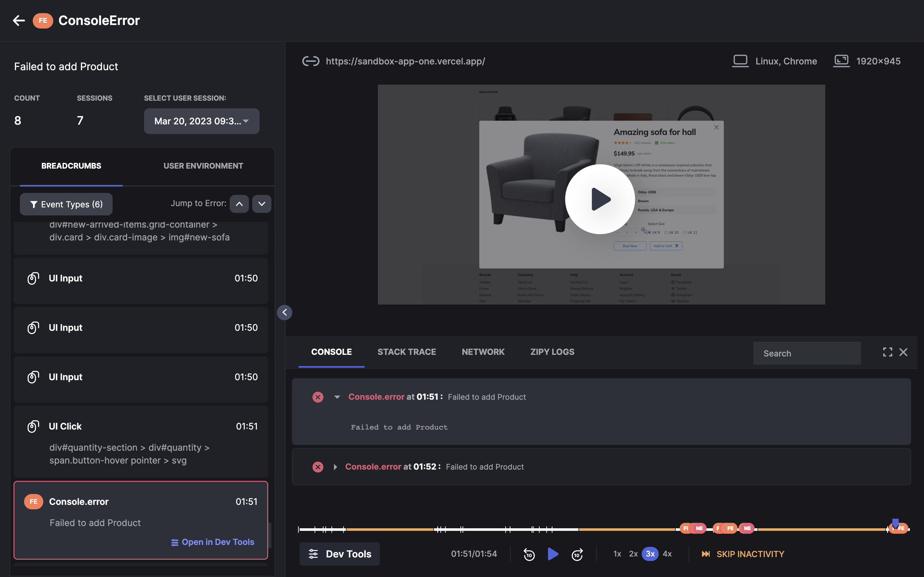
Task: Collapse the 01:51 Console.error entry
Action: pos(337,397)
